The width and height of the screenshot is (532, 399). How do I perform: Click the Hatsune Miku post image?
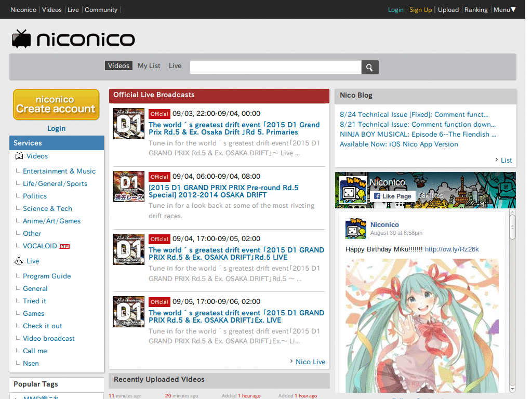(x=422, y=326)
